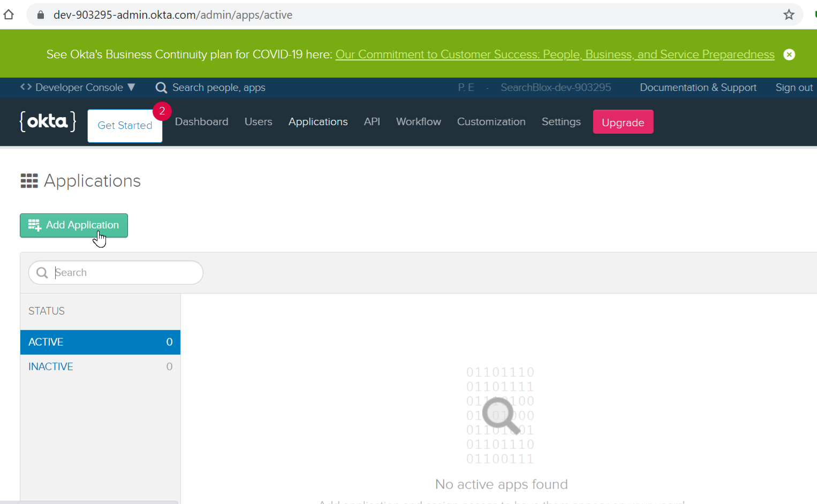Image resolution: width=817 pixels, height=504 pixels.
Task: Click the padlock site info icon
Action: pyautogui.click(x=40, y=15)
